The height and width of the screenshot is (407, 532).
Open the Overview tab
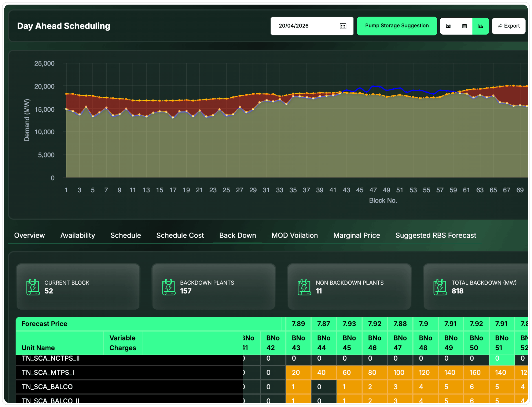point(29,235)
